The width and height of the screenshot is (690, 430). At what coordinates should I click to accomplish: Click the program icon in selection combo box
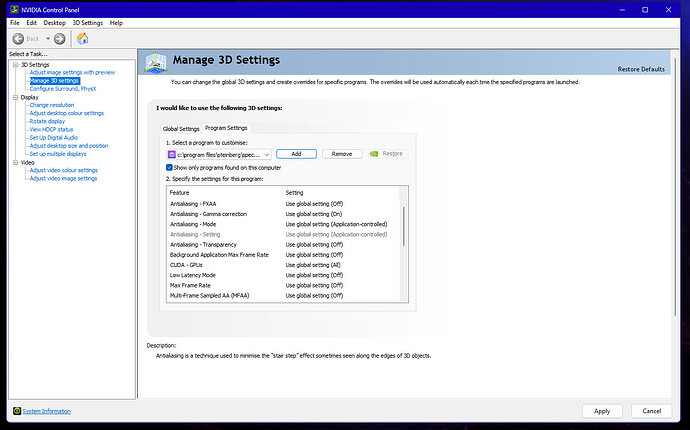tap(172, 154)
